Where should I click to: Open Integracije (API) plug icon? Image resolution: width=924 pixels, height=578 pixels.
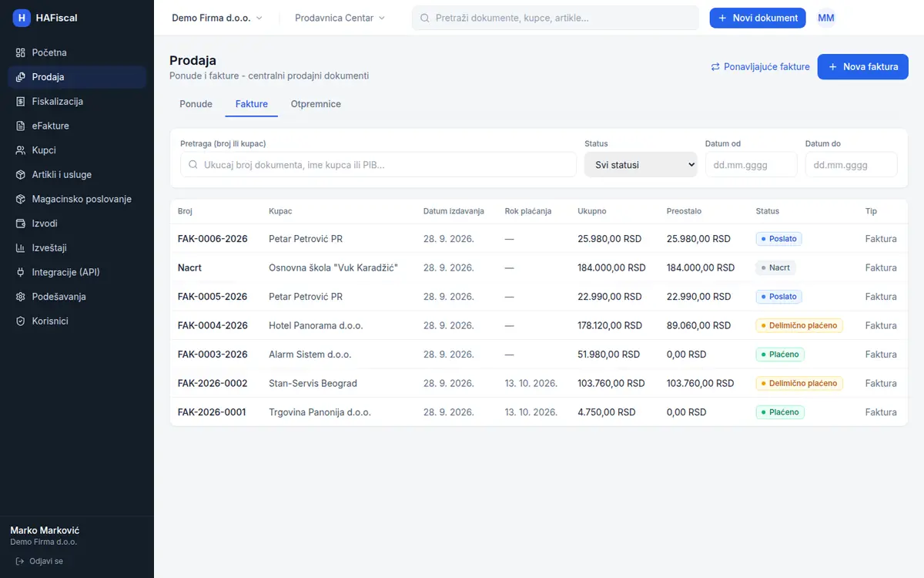[21, 272]
